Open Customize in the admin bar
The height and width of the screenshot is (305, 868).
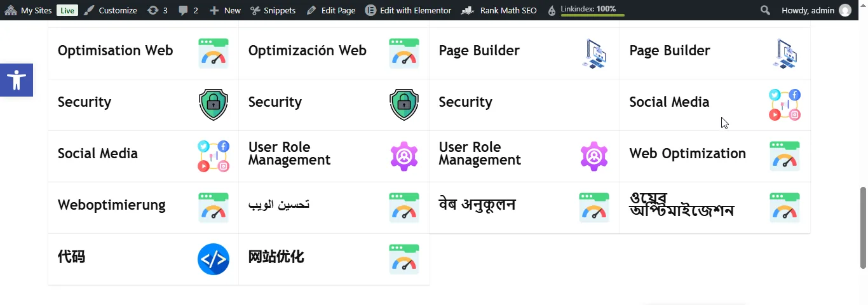pyautogui.click(x=111, y=10)
